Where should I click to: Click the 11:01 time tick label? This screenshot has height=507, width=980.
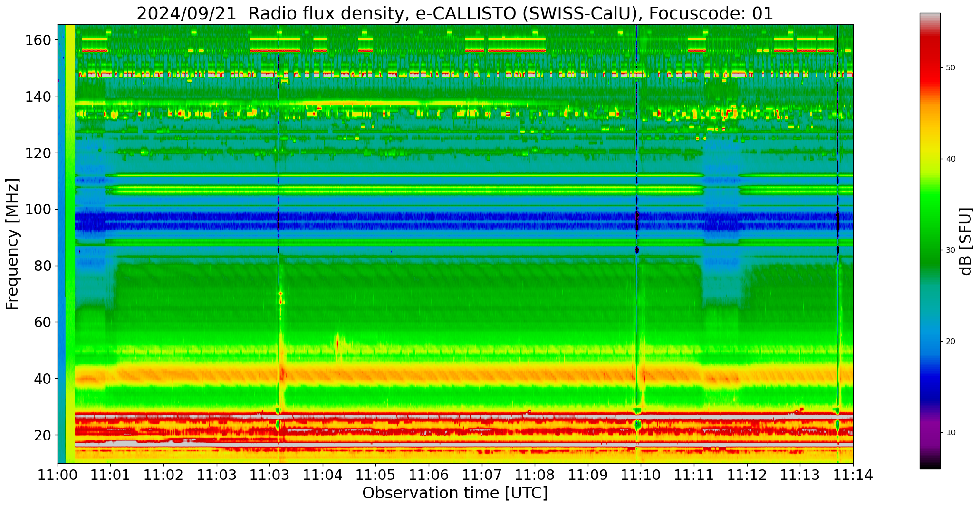pyautogui.click(x=111, y=475)
